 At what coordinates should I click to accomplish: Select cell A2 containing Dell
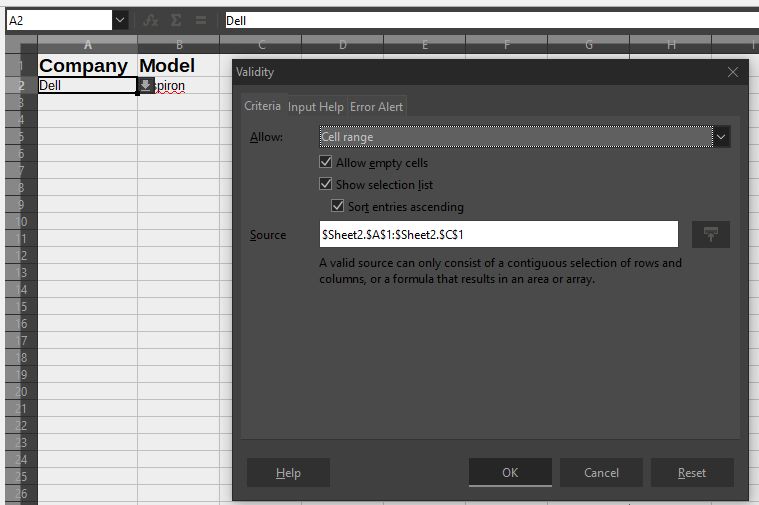(x=88, y=86)
